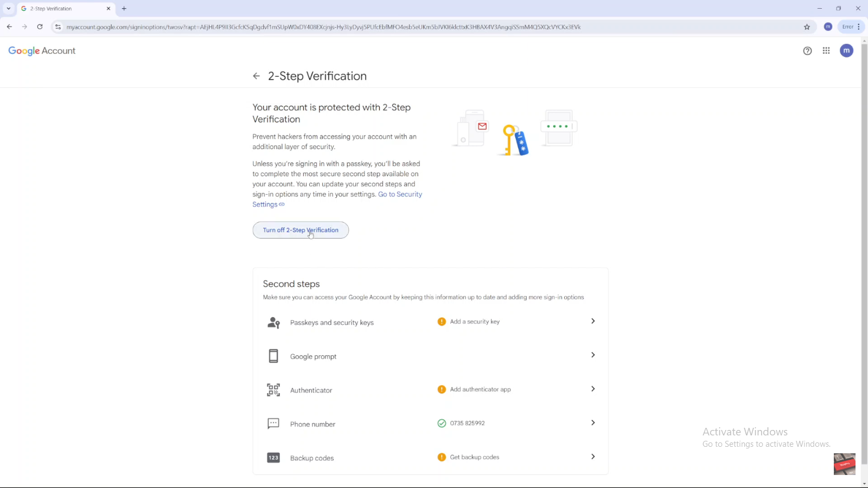The image size is (868, 488).
Task: Expand the Authenticator row chevron
Action: point(593,389)
